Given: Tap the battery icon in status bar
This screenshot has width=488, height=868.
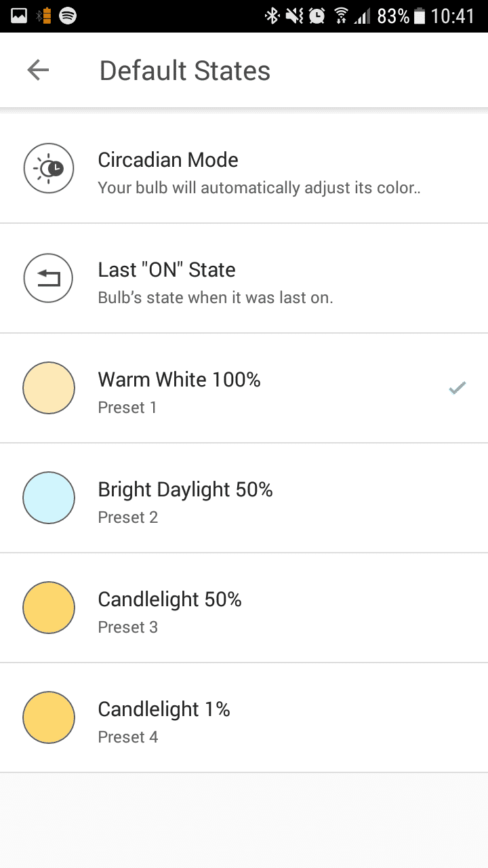Looking at the screenshot, I should click(420, 16).
